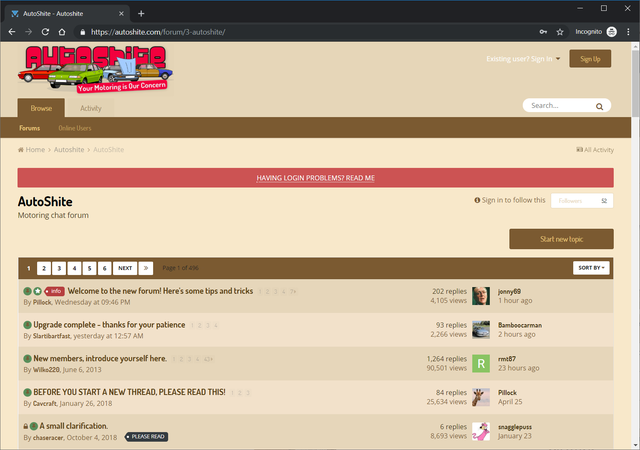This screenshot has height=450, width=640.
Task: Open snagglepuss's pink avatar
Action: coord(481,431)
